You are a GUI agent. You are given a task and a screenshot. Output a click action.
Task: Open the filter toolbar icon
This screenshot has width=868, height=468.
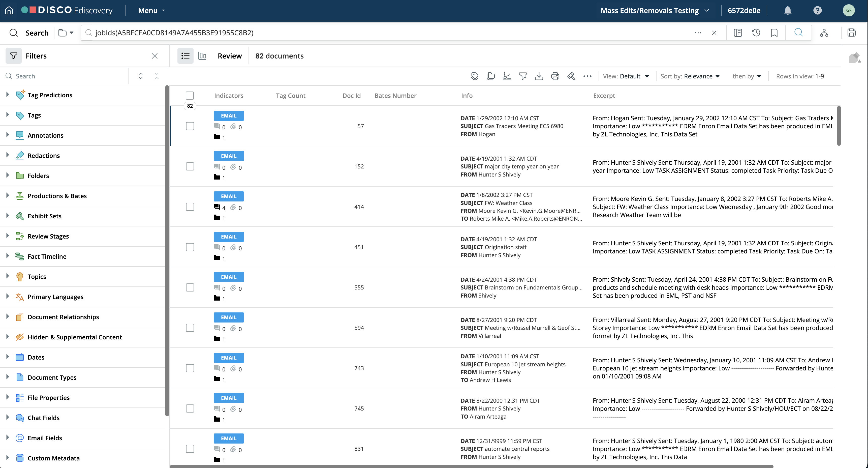click(523, 76)
